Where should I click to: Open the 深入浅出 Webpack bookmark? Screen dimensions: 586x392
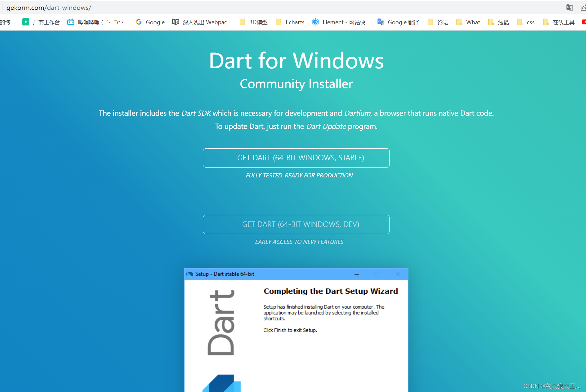[202, 22]
